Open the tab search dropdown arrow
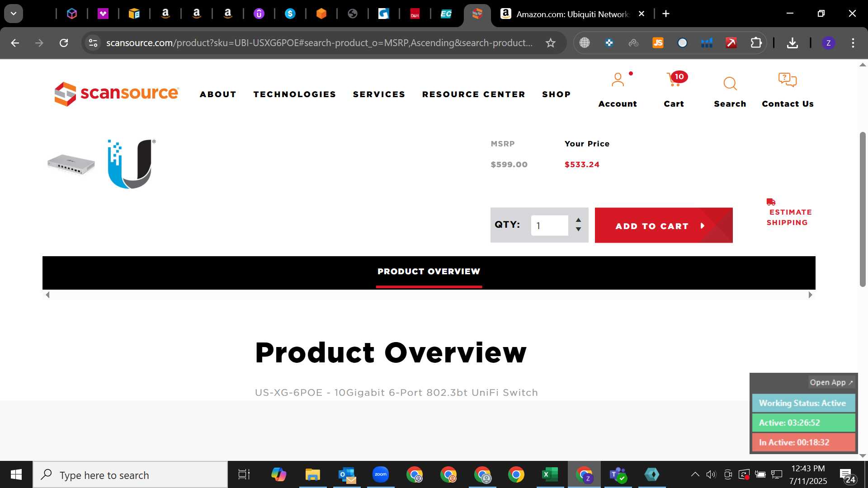 point(14,14)
